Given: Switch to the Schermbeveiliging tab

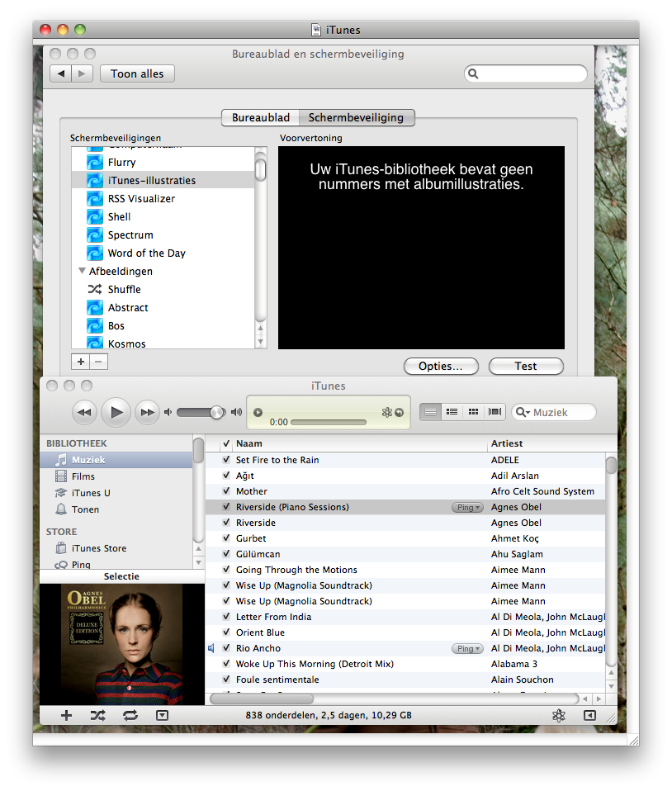Looking at the screenshot, I should tap(356, 117).
